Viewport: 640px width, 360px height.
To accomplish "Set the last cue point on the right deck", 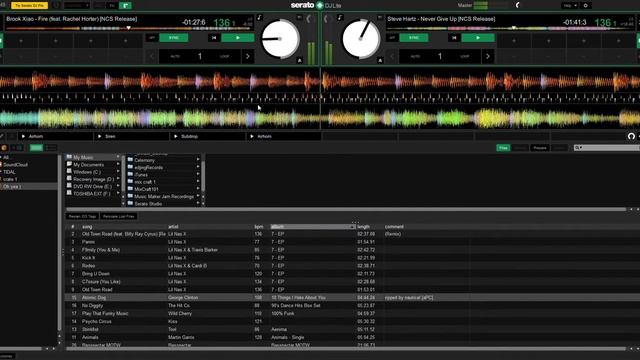I will tap(618, 41).
